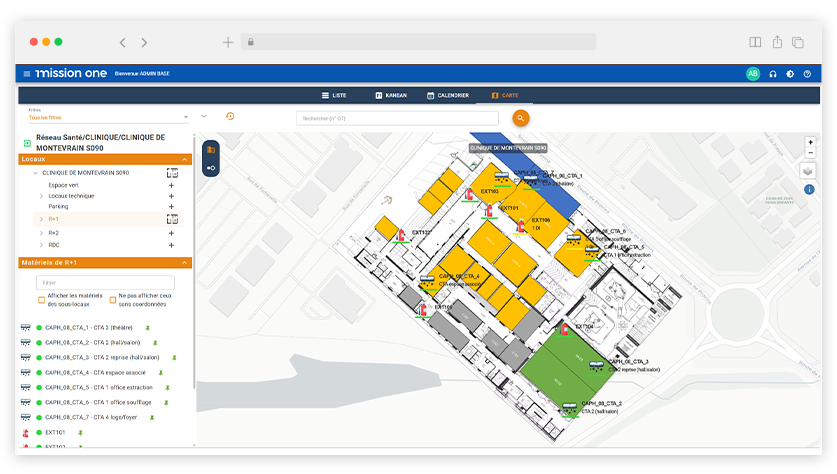The width and height of the screenshot is (837, 474).
Task: Click the pin icon for CAPH_08_CTA_1
Action: [147, 328]
